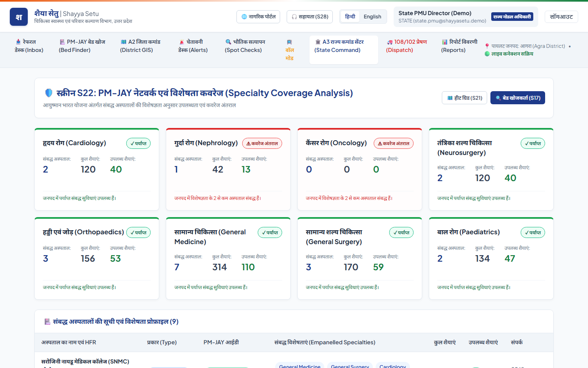Viewport: 588px width, 368px height.
Task: Click पर्याप्त badge on General Medicine card
Action: 270,233
